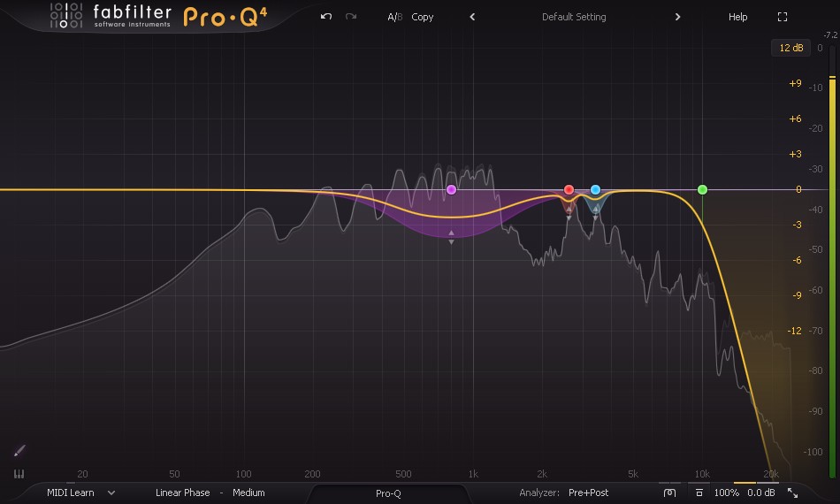Go to the next preset
The height and width of the screenshot is (504, 840).
click(x=677, y=17)
